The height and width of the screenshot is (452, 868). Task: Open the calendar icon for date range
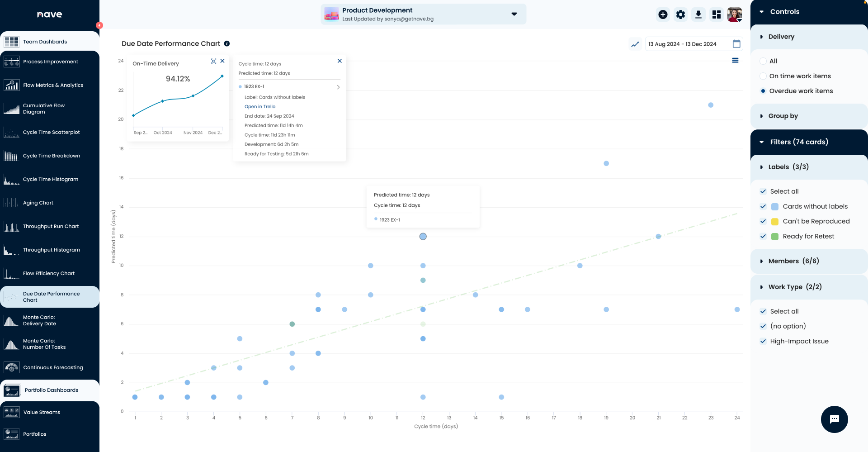(x=736, y=44)
